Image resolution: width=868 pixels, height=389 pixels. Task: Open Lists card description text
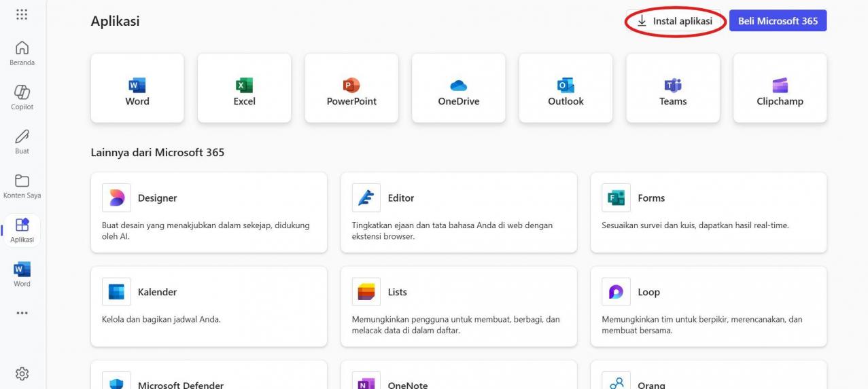(456, 325)
